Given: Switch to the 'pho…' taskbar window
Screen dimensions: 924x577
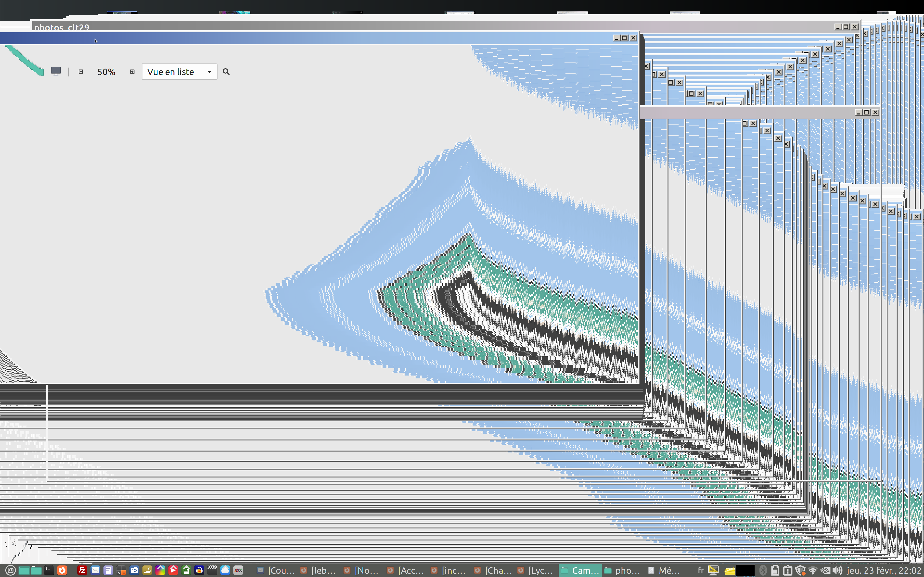Looking at the screenshot, I should click(623, 570).
